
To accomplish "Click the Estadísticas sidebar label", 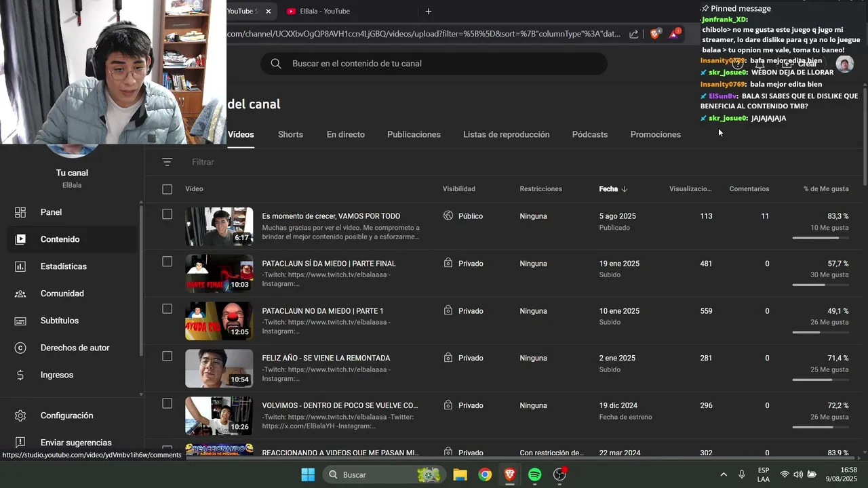I will (x=64, y=266).
